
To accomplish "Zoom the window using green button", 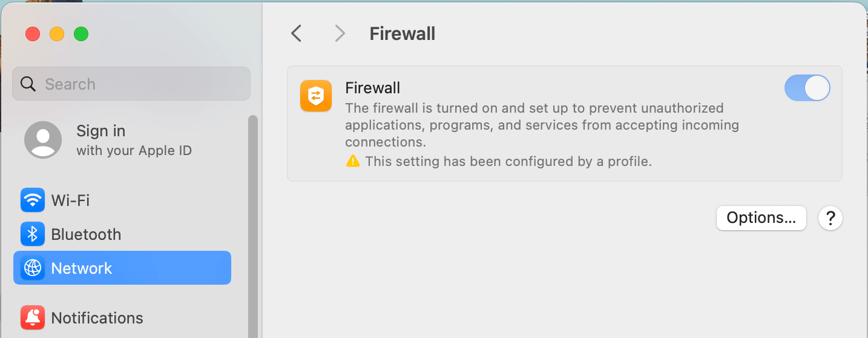I will (81, 34).
